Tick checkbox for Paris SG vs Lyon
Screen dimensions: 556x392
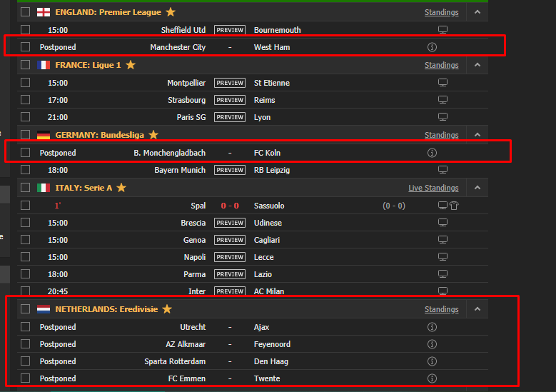[26, 117]
